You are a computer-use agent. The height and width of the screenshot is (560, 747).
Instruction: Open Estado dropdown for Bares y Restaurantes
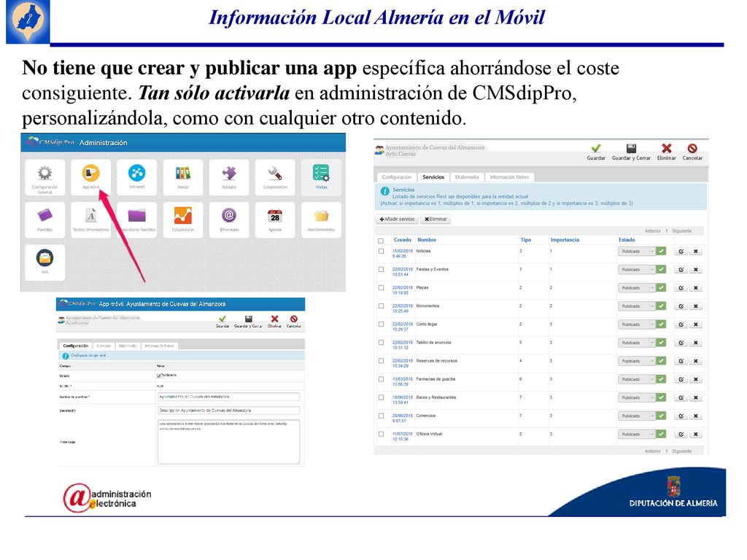click(637, 397)
